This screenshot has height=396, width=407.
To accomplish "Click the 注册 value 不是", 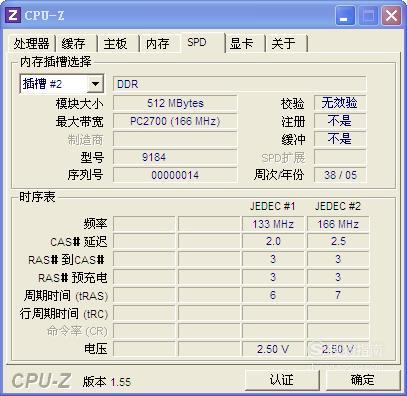I will (340, 121).
